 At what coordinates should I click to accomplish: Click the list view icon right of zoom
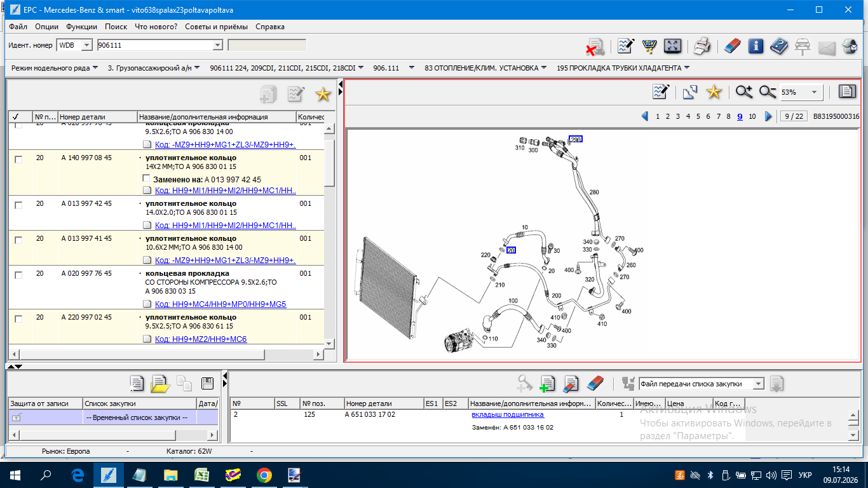[847, 92]
